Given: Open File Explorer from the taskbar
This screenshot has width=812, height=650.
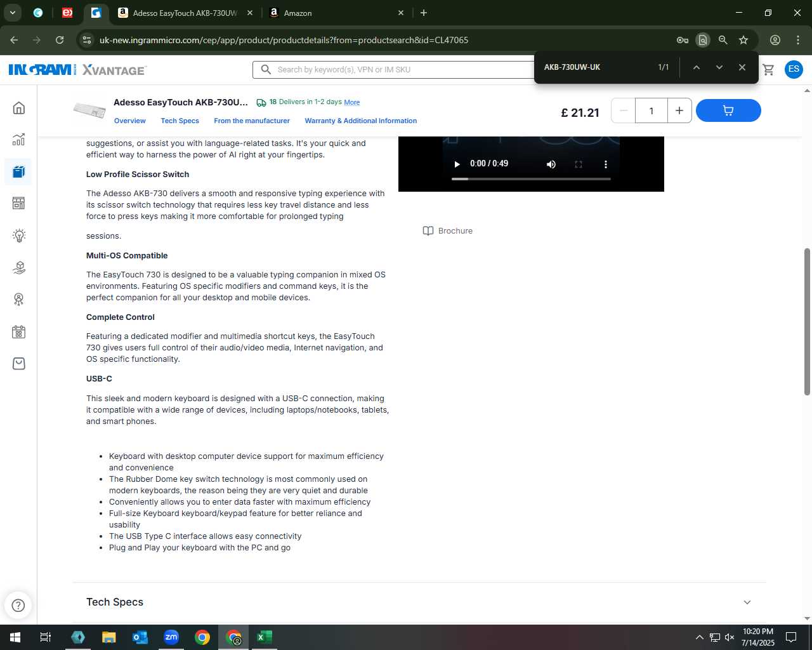Looking at the screenshot, I should [x=109, y=637].
